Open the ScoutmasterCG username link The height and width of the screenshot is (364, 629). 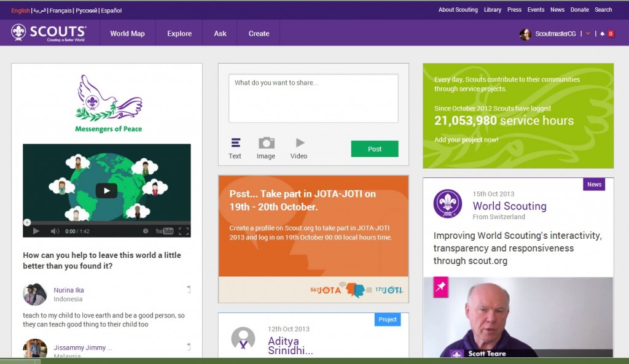tap(555, 34)
